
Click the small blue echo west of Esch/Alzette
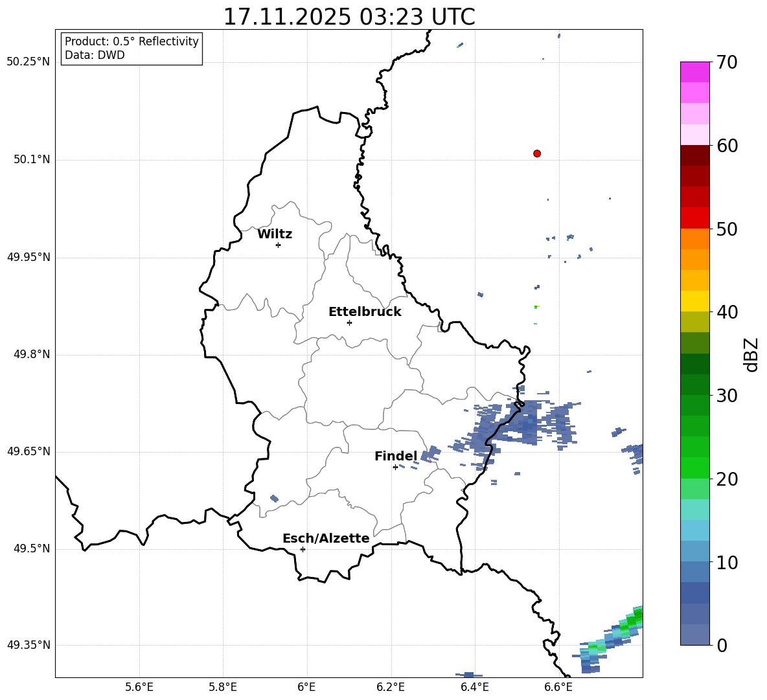(275, 498)
